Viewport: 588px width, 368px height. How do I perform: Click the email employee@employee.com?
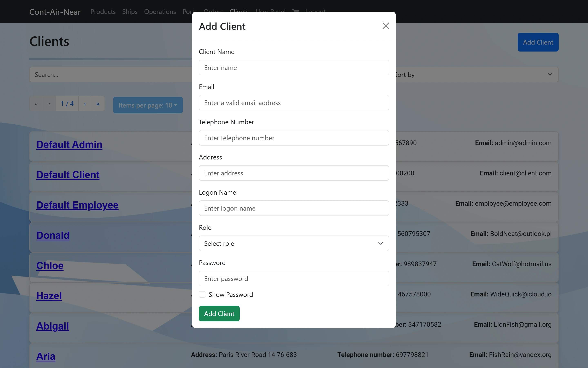(x=513, y=203)
